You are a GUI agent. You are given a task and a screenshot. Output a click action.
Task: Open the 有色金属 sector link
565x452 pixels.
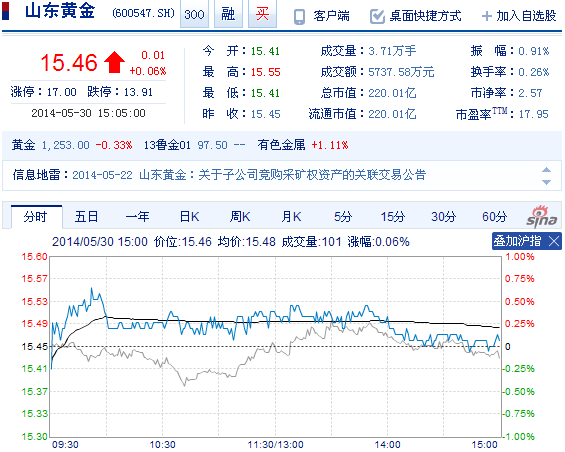tap(281, 145)
